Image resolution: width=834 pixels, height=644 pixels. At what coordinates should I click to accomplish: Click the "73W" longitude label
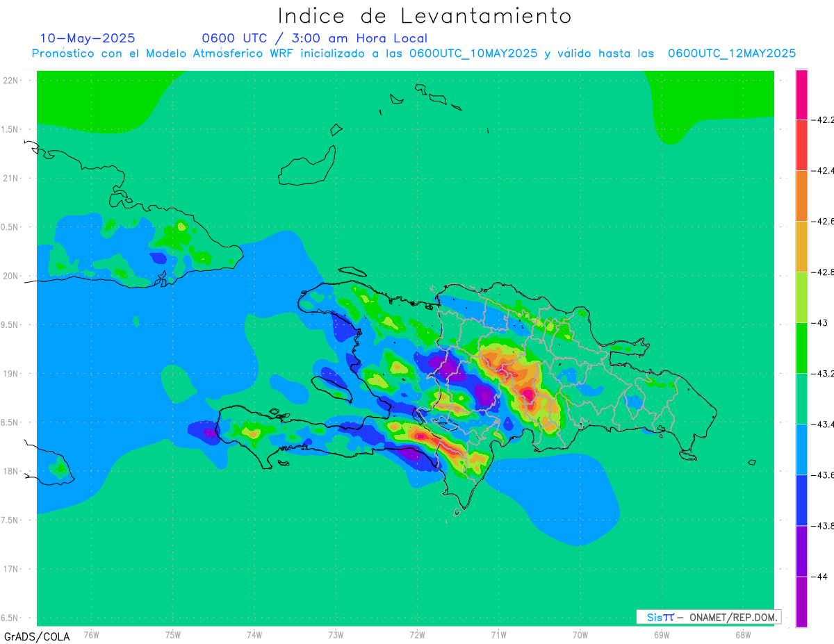(x=336, y=635)
